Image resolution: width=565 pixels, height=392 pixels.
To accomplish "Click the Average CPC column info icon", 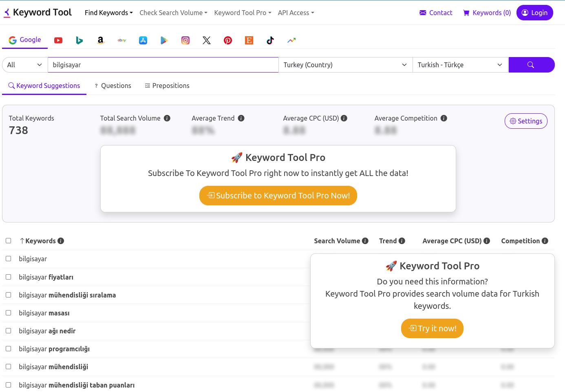I will pyautogui.click(x=487, y=241).
